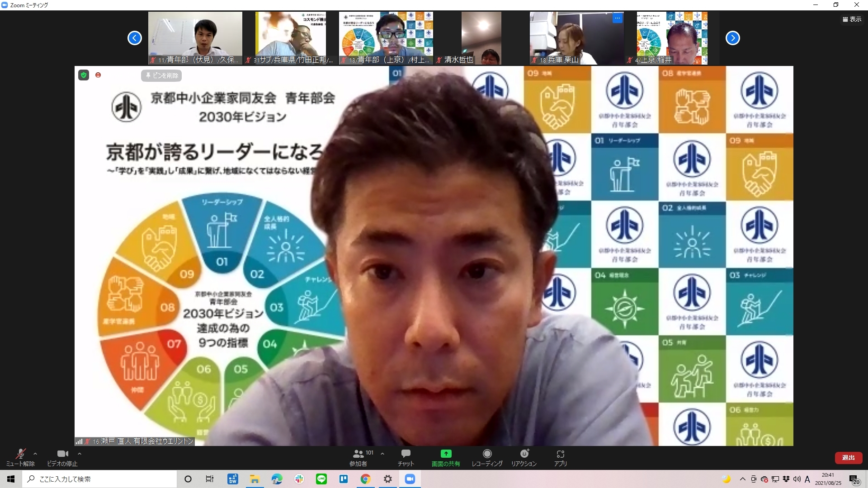Image resolution: width=868 pixels, height=488 pixels.
Task: Open File Explorer on taskbar
Action: [x=255, y=479]
